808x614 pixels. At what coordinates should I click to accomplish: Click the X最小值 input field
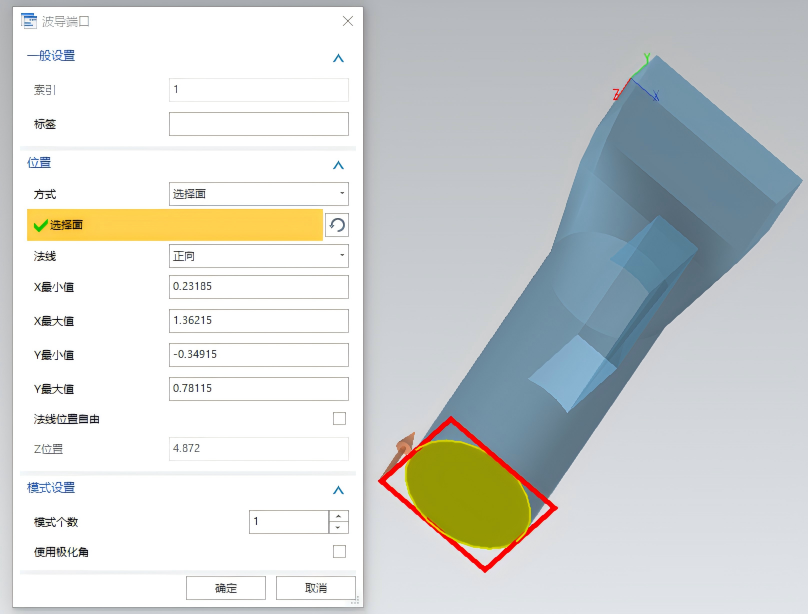[258, 287]
